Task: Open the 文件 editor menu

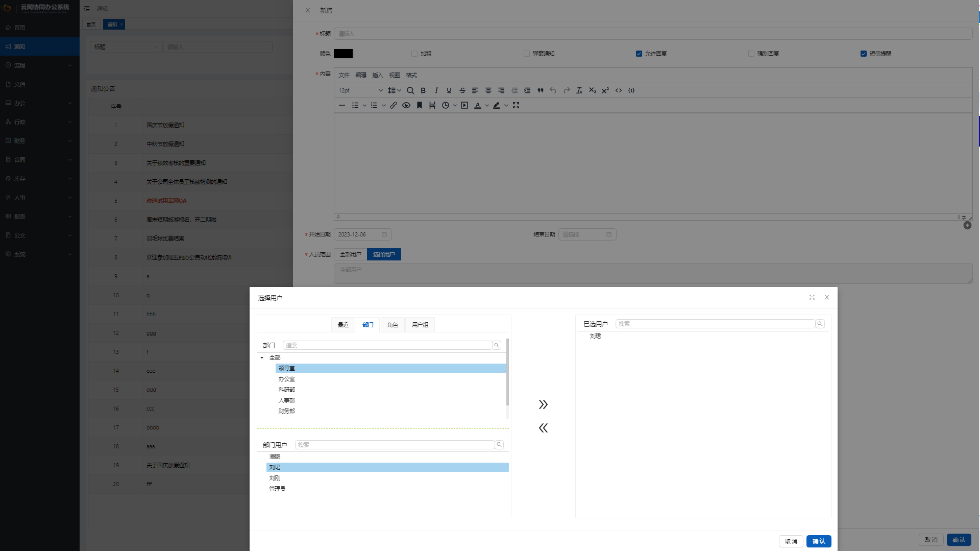Action: click(x=344, y=75)
